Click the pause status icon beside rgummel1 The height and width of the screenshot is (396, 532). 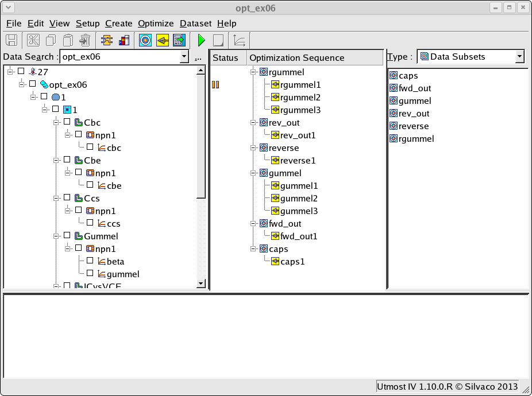(215, 84)
